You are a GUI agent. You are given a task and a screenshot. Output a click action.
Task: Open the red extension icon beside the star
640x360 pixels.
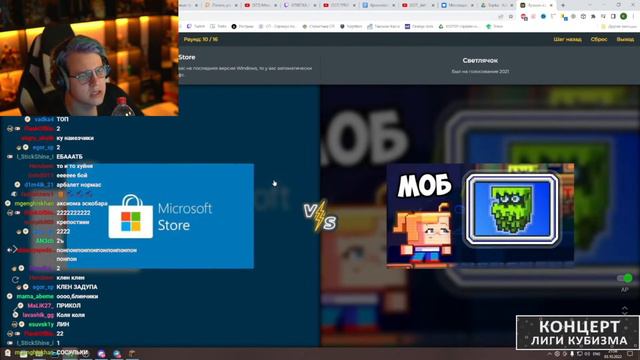[524, 16]
